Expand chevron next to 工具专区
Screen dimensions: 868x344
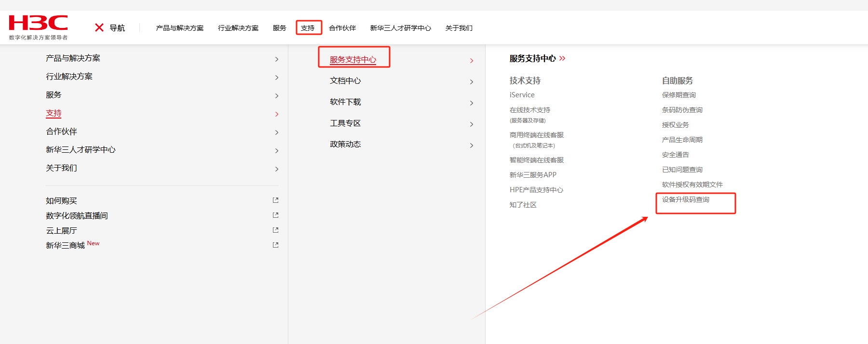(472, 124)
